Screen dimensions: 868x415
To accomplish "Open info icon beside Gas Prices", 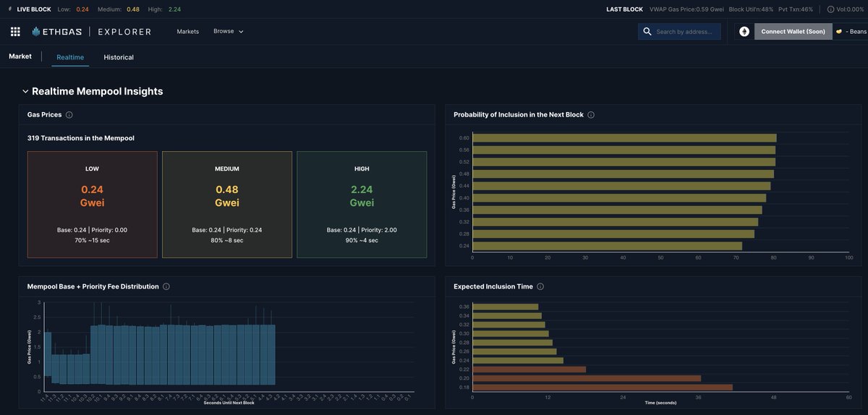I will [x=69, y=115].
